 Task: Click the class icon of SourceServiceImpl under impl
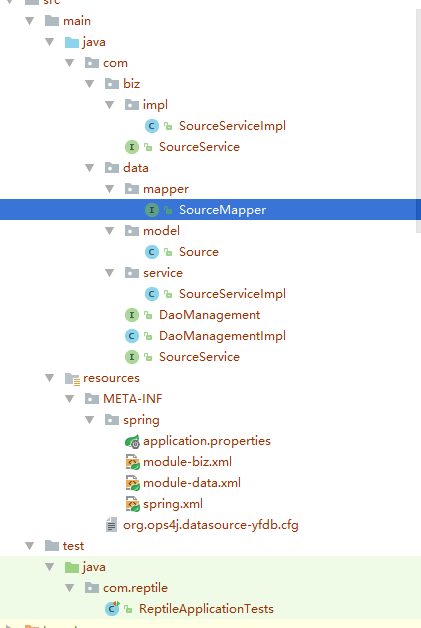151,126
